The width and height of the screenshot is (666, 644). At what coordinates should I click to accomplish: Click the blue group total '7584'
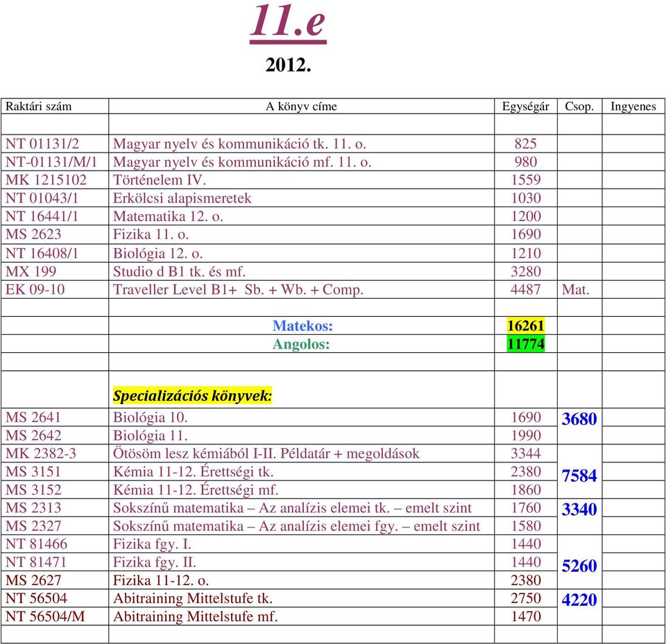(579, 476)
